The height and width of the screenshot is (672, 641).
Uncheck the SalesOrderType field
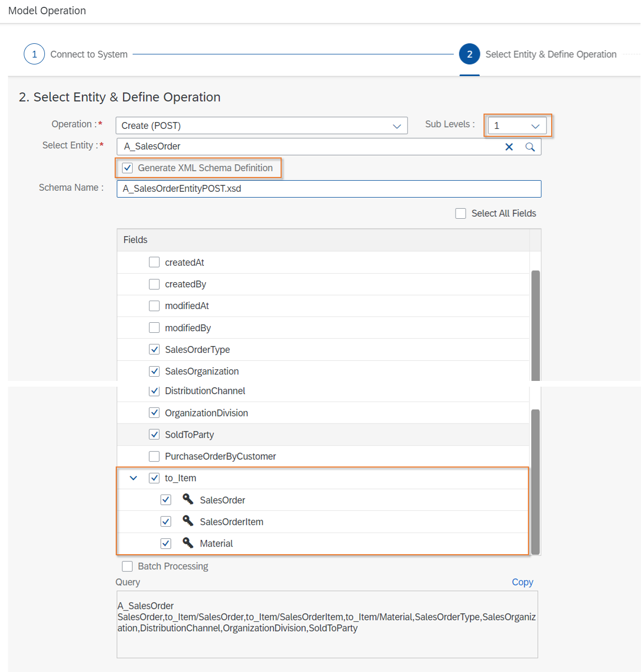coord(154,349)
